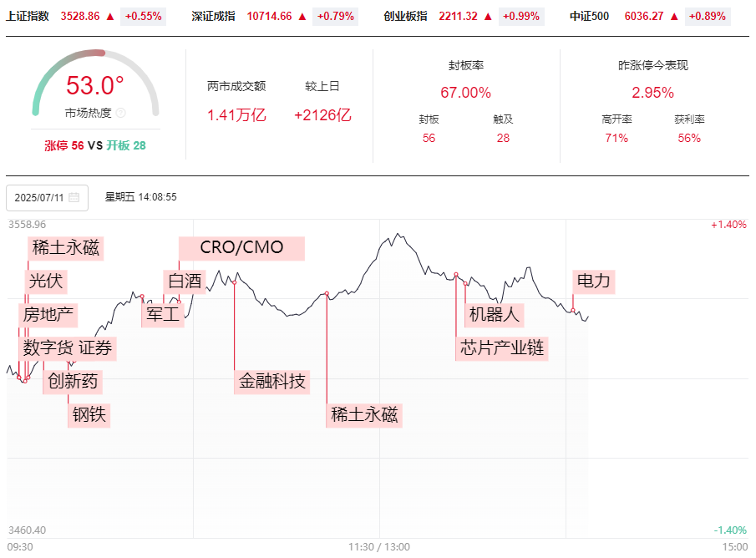Screen dimensions: 756x558
Task: Click the up arrow beside 深证成指 value
Action: tap(302, 16)
